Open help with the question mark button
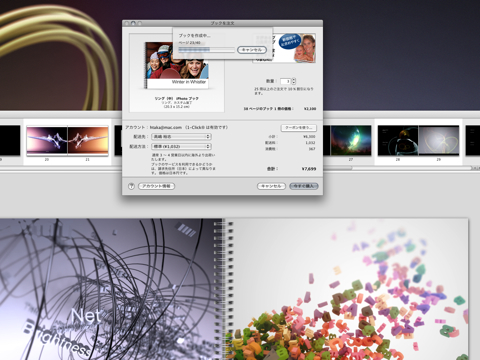Screen dimensions: 480x360 (131, 186)
